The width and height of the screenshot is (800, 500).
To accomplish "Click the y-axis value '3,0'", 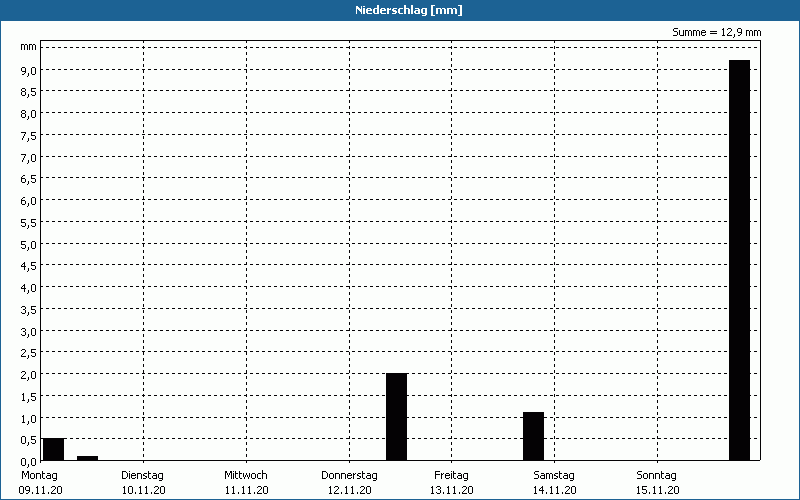I will [x=29, y=332].
